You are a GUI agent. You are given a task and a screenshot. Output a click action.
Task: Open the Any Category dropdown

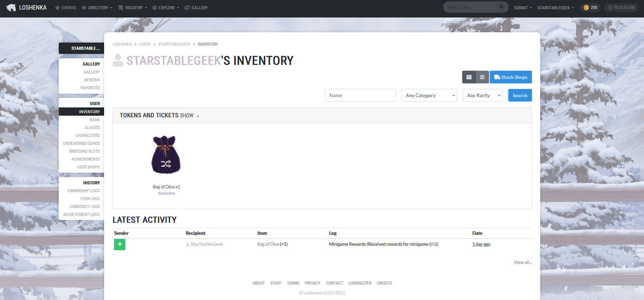click(x=429, y=95)
